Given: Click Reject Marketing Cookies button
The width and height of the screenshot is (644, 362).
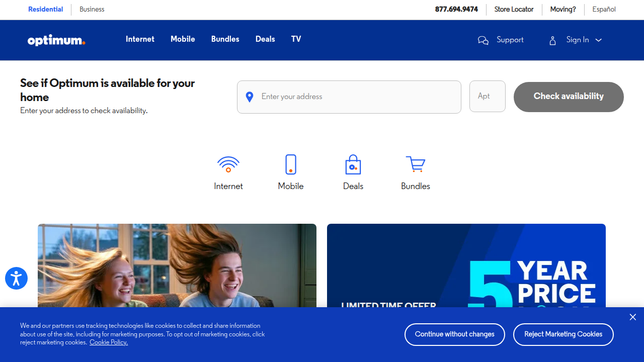Looking at the screenshot, I should (x=563, y=334).
